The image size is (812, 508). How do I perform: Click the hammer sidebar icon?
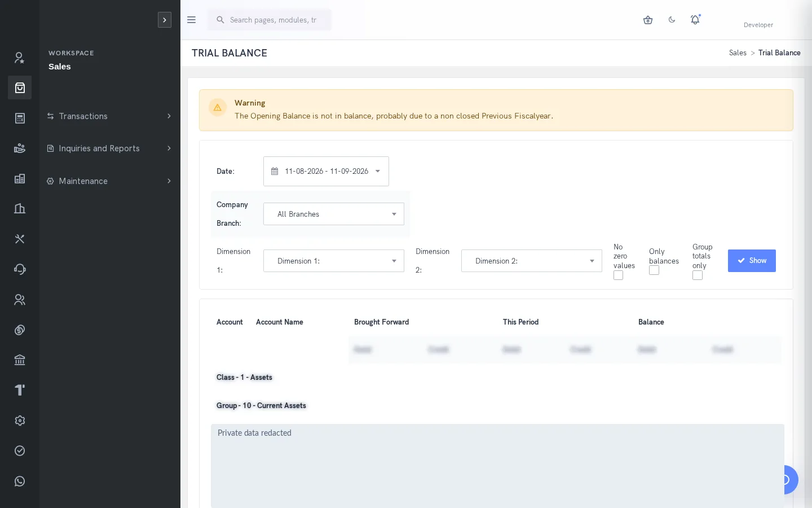pyautogui.click(x=20, y=390)
